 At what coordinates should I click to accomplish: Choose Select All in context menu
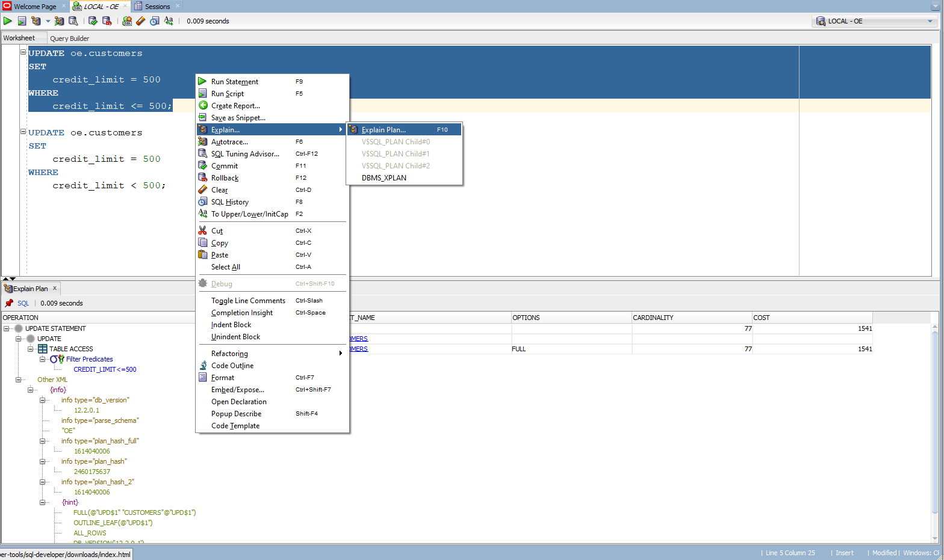click(x=273, y=267)
